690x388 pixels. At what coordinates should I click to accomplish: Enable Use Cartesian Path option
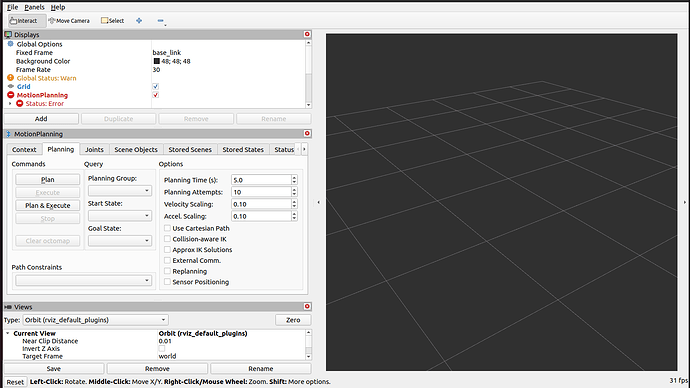coord(167,228)
